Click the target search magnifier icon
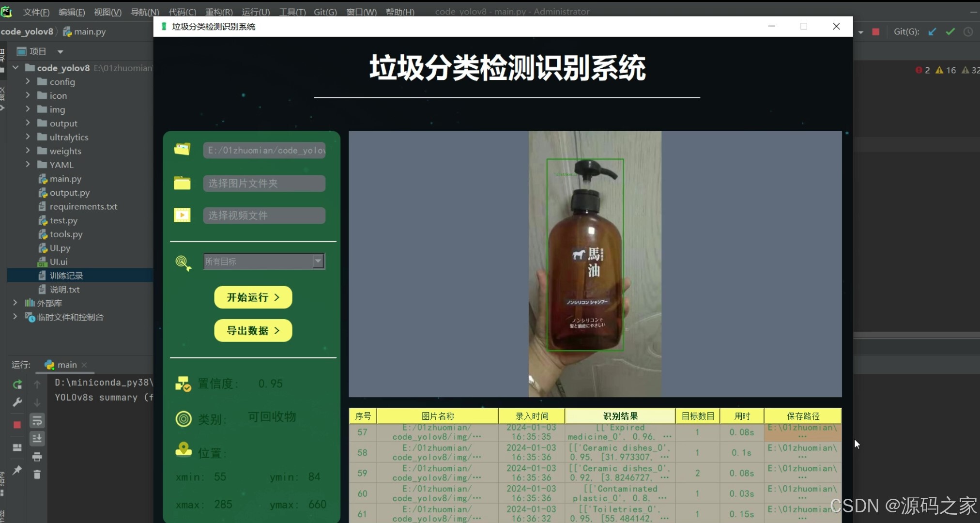Screen dimensions: 980x523 pos(183,263)
